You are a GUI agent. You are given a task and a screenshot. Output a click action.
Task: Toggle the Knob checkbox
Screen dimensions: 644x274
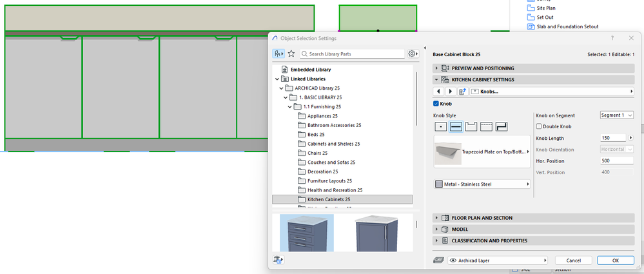[436, 104]
